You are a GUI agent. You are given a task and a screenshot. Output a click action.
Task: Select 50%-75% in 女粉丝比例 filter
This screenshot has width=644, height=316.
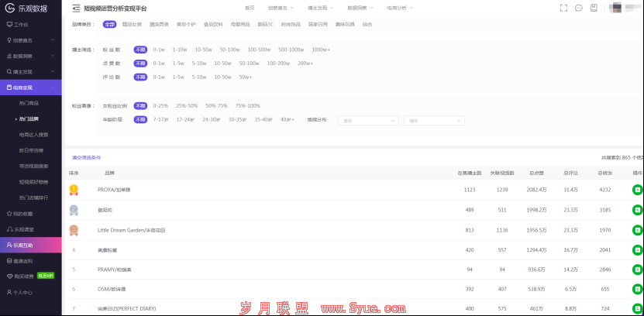217,105
